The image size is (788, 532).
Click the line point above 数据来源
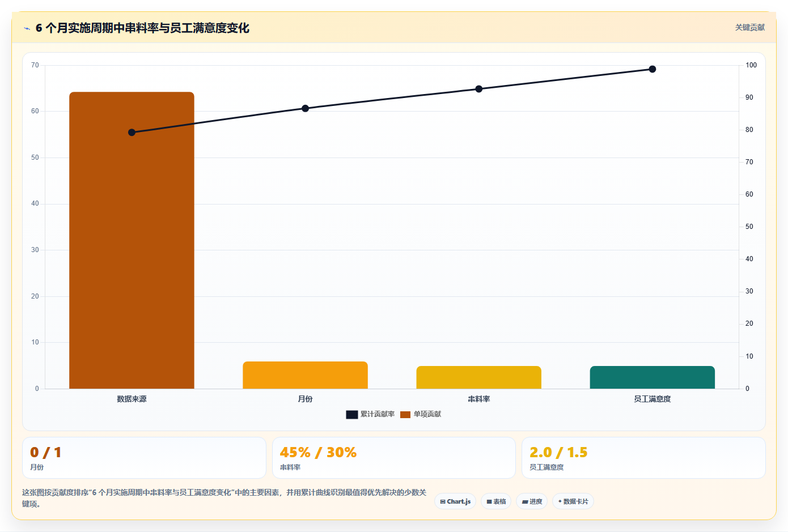click(x=132, y=133)
